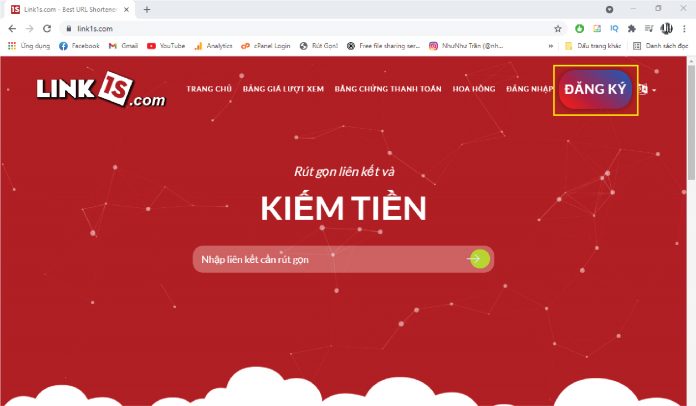This screenshot has width=696, height=406.
Task: Click the ĐĂNG KÝ button
Action: [x=595, y=90]
